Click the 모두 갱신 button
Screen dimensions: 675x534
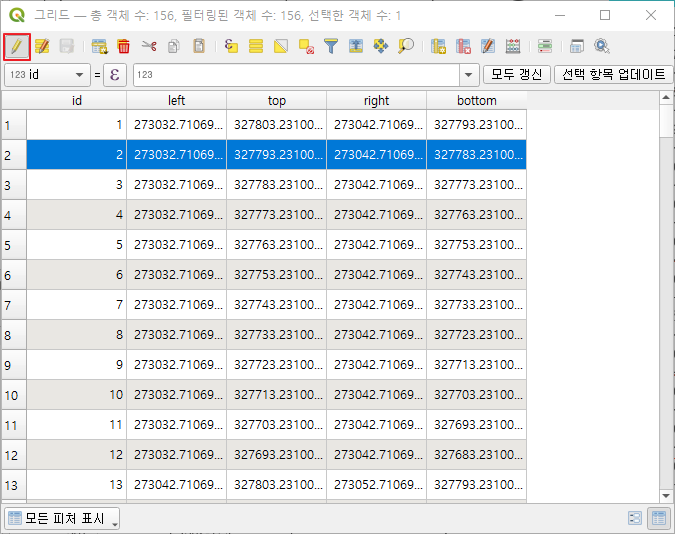517,75
